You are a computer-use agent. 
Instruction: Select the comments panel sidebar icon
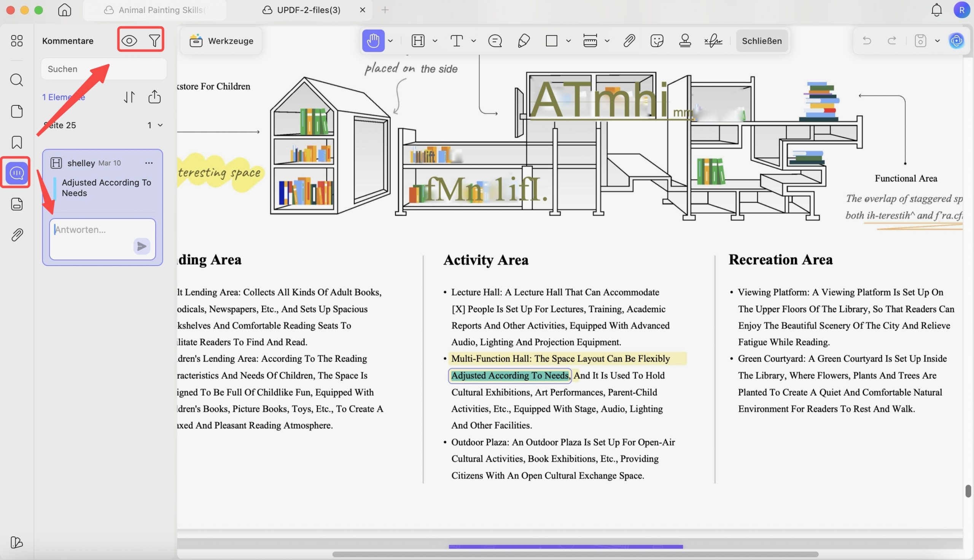click(x=16, y=173)
